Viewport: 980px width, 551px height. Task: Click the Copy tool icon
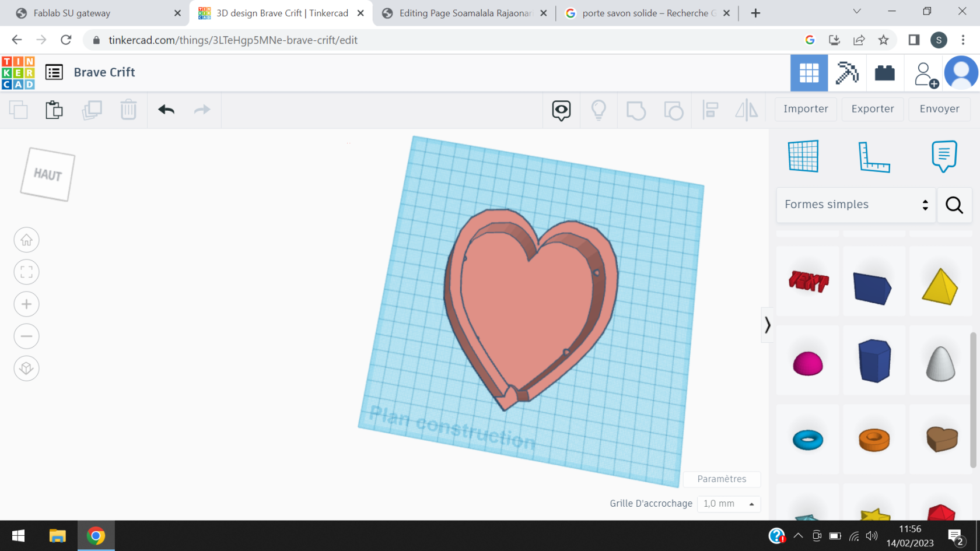pyautogui.click(x=19, y=110)
